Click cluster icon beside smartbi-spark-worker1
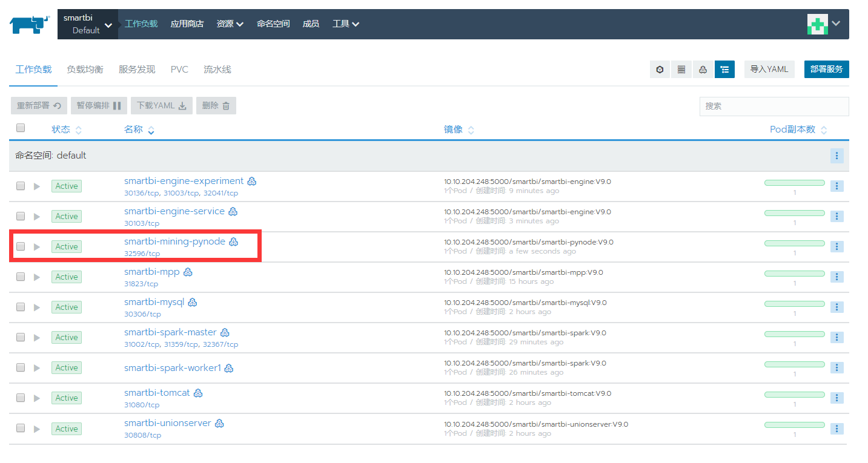This screenshot has height=463, width=868. (229, 368)
